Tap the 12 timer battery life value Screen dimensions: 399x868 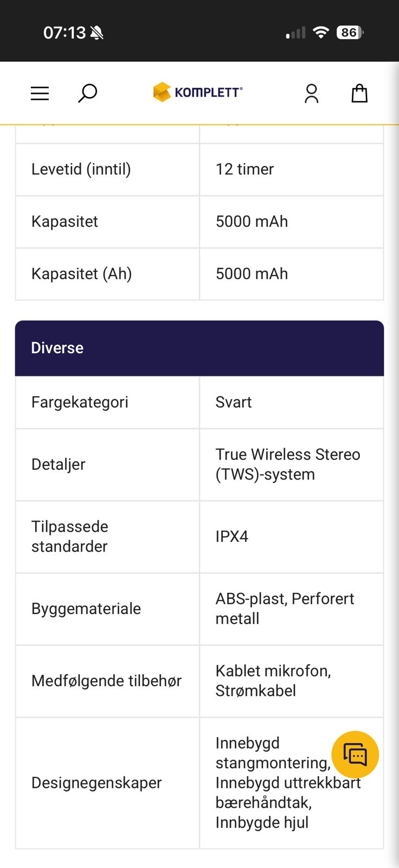244,169
